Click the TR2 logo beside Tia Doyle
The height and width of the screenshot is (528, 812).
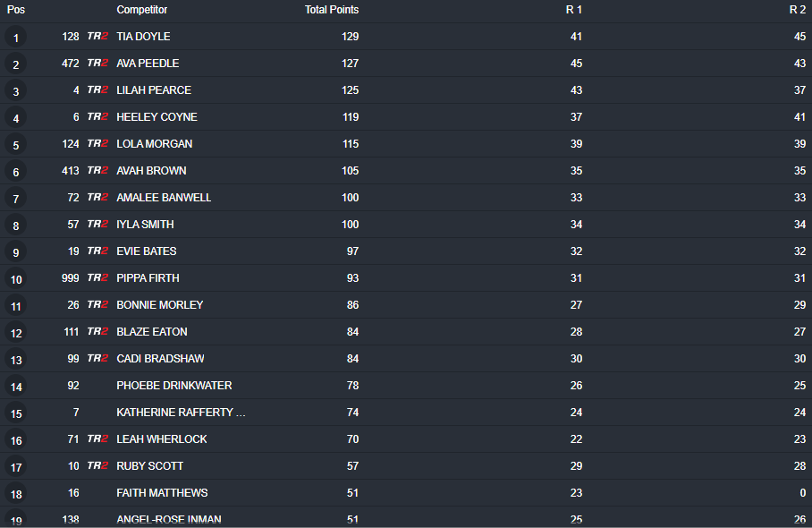coord(97,37)
